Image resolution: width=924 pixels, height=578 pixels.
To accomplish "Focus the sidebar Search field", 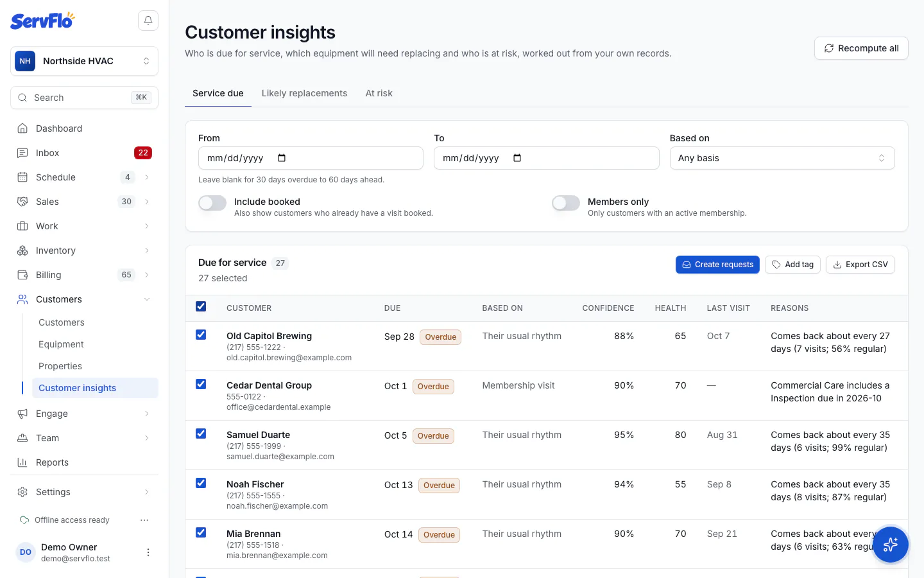I will pos(84,98).
